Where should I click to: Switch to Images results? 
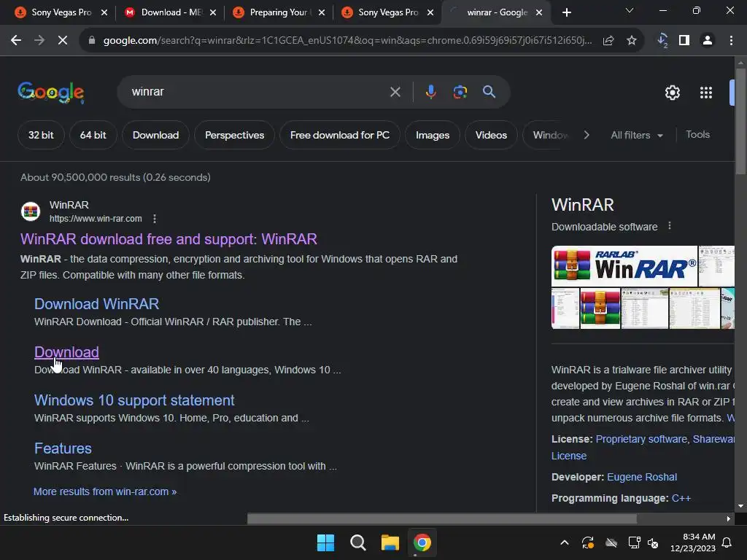433,135
